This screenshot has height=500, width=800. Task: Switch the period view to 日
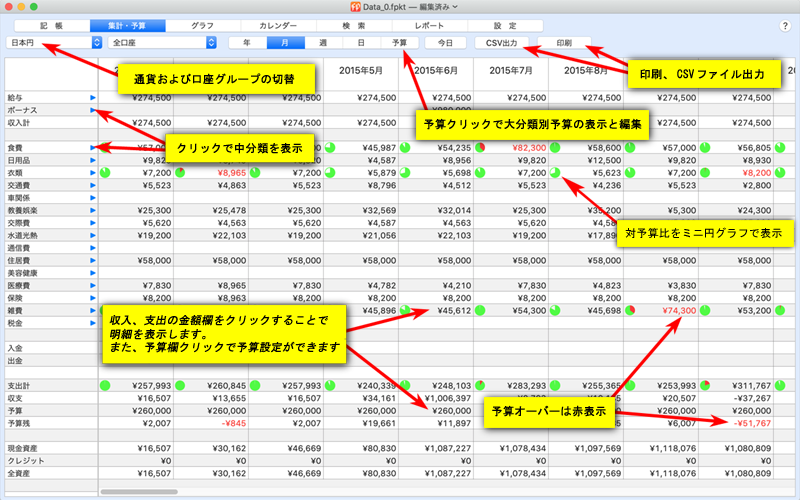coord(361,43)
